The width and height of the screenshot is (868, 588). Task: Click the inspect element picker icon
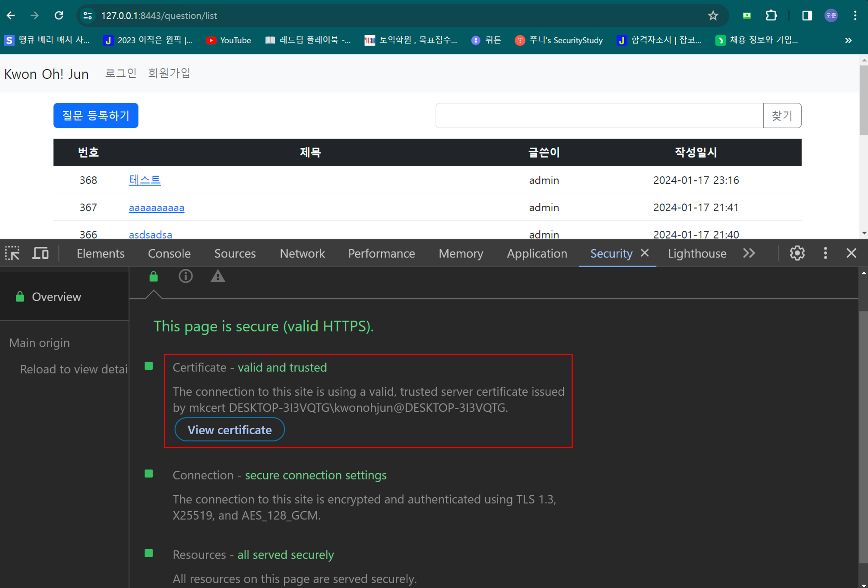[x=12, y=253]
